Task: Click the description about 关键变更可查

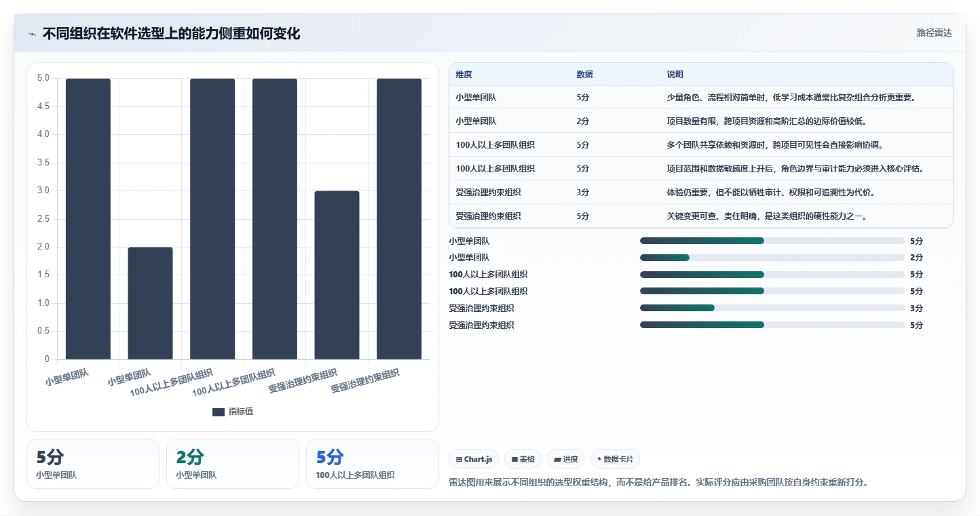Action: pyautogui.click(x=767, y=216)
